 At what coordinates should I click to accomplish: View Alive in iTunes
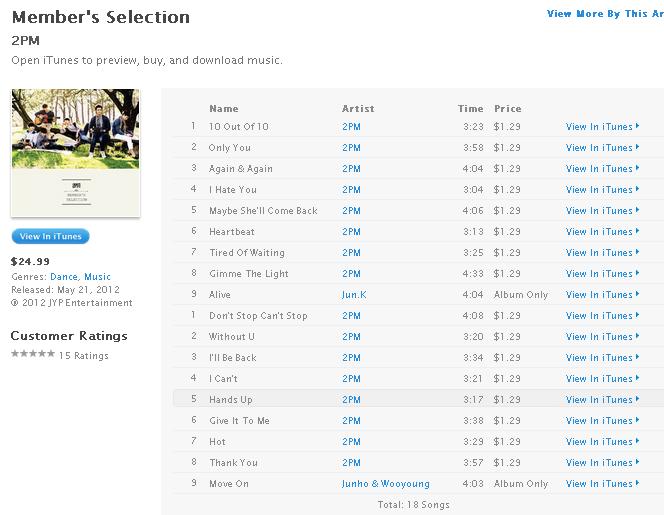[x=602, y=295]
